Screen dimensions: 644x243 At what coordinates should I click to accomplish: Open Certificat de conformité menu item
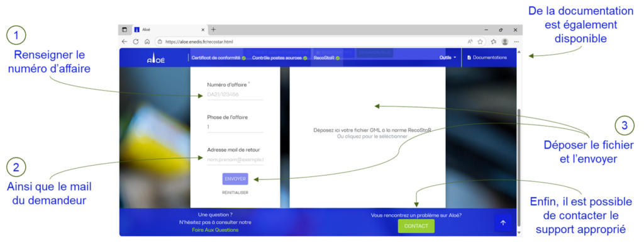[x=218, y=57]
